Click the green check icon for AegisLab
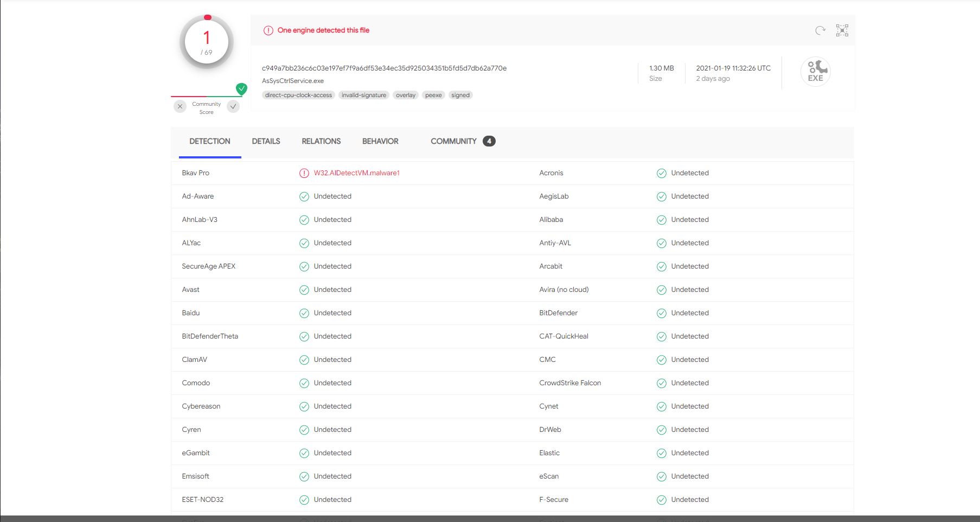 point(662,196)
